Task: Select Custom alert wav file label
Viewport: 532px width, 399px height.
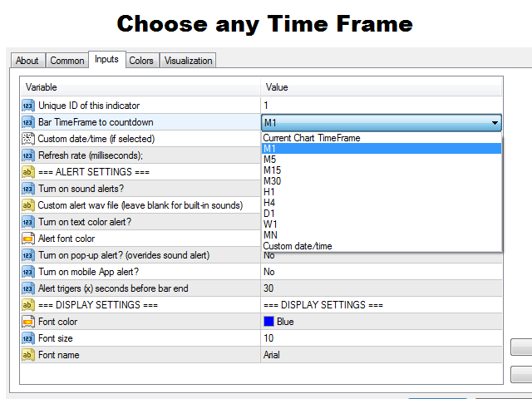Action: point(140,205)
